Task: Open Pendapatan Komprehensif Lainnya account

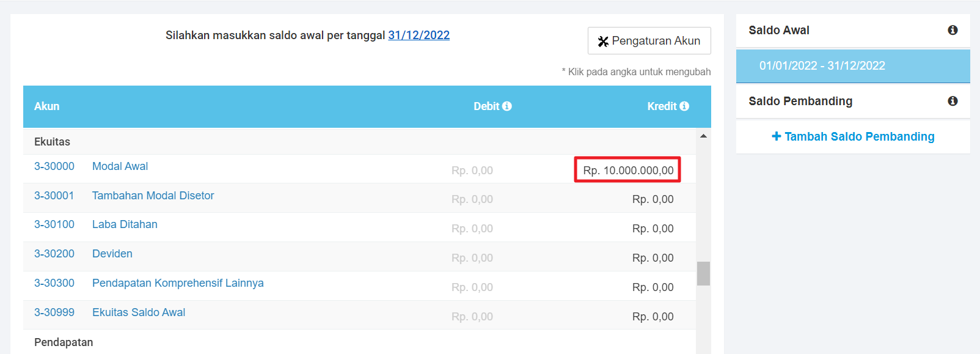Action: tap(178, 283)
